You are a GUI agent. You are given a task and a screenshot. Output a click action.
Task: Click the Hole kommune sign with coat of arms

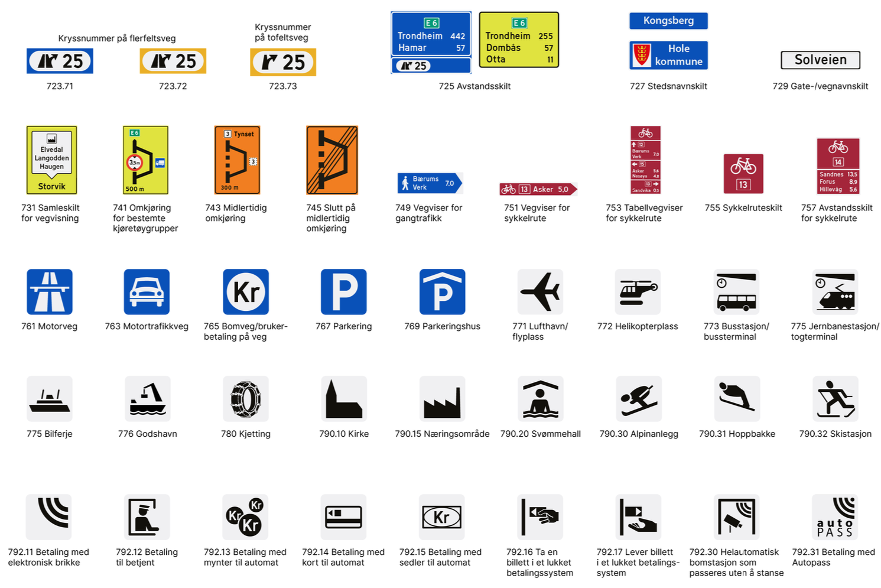pos(668,55)
